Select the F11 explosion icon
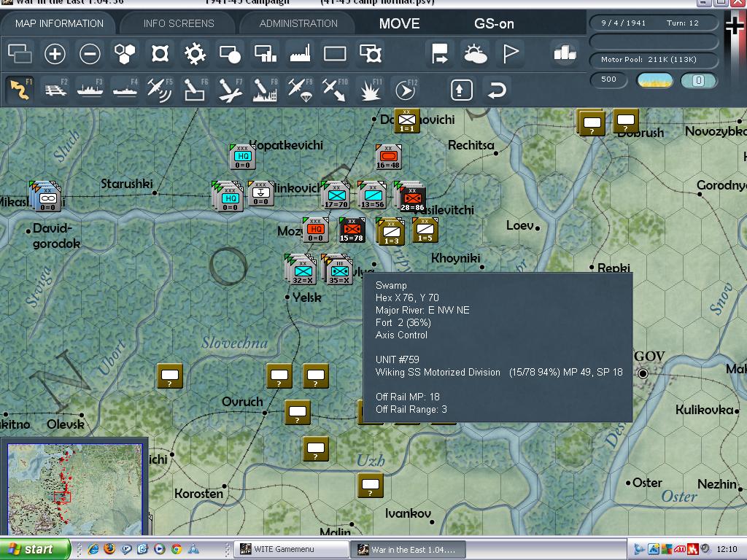 (371, 90)
